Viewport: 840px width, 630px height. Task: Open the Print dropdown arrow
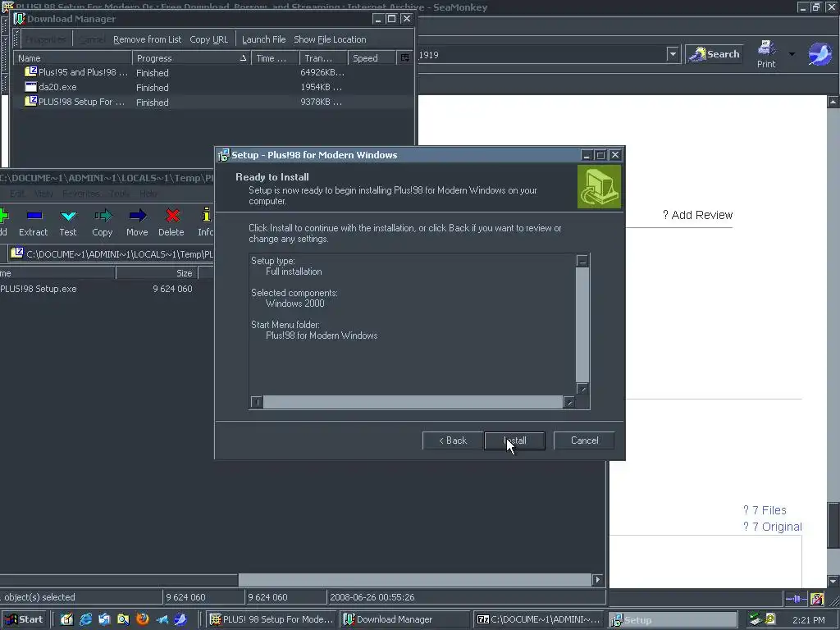click(792, 54)
